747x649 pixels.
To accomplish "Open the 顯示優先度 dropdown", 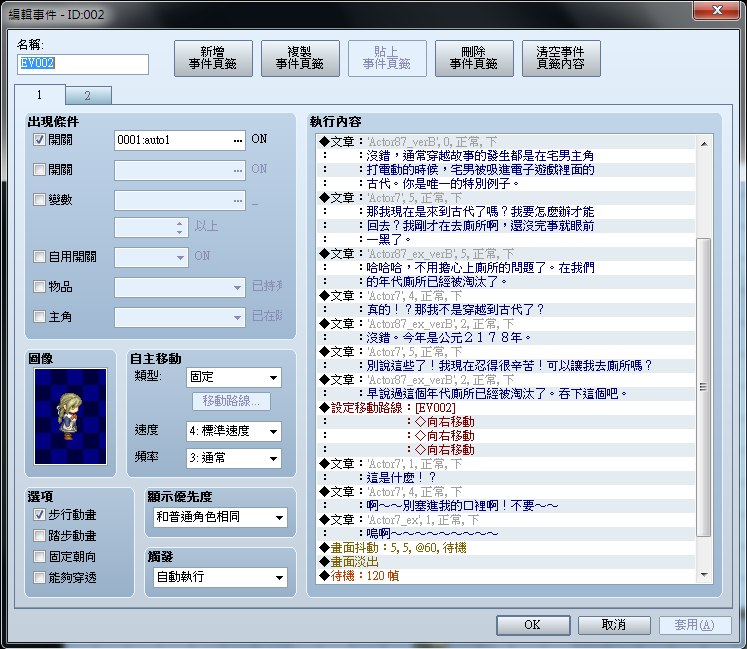I will tap(221, 517).
